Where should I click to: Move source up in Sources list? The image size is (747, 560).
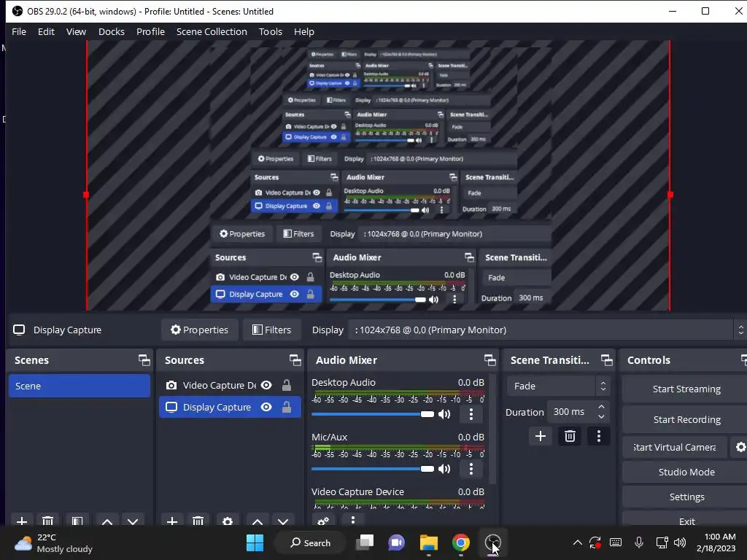(258, 521)
